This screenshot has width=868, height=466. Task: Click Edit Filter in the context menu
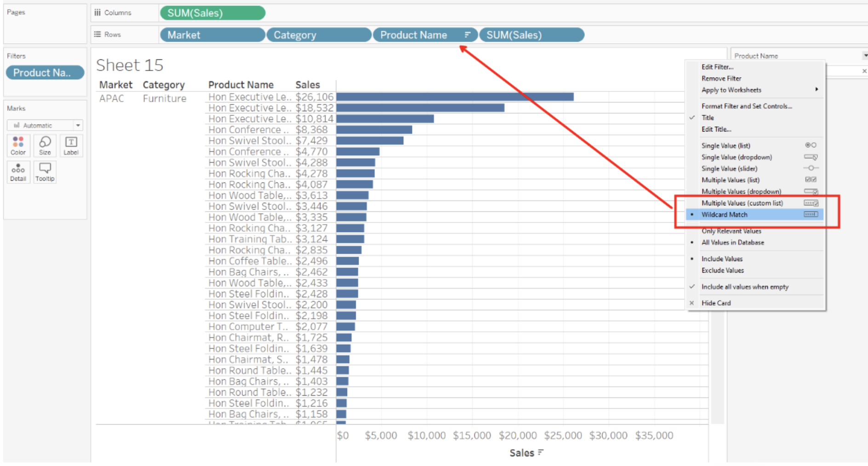[x=717, y=67]
